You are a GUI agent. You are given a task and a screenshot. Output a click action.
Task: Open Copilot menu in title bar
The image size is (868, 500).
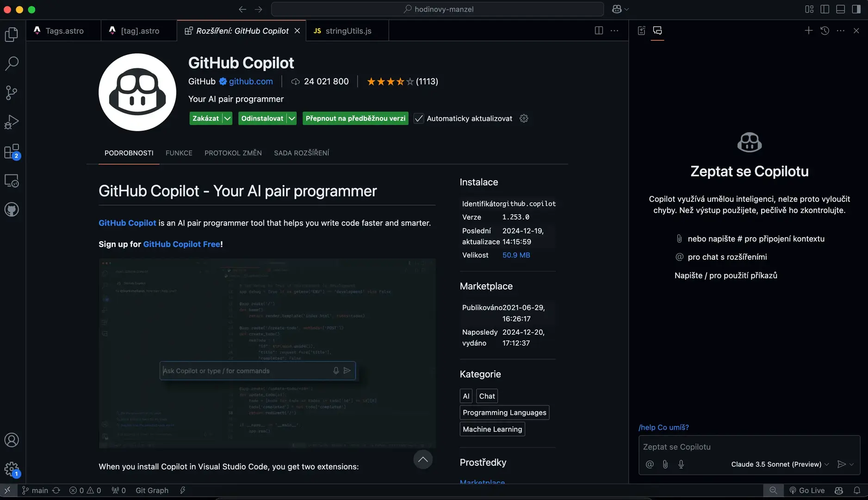[620, 9]
